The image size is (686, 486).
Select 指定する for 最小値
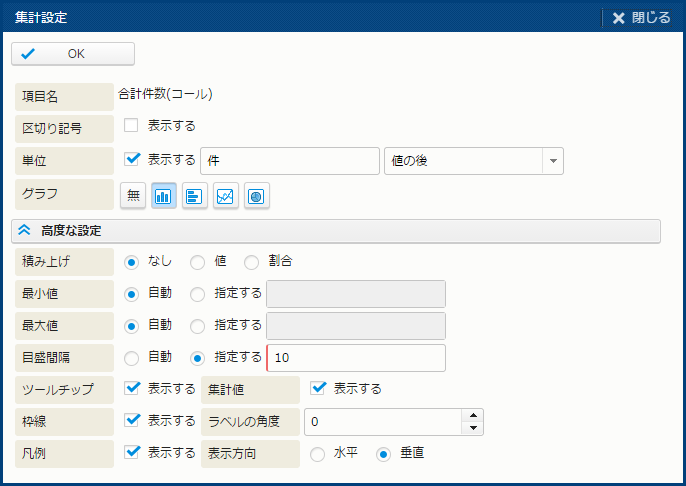tap(197, 294)
